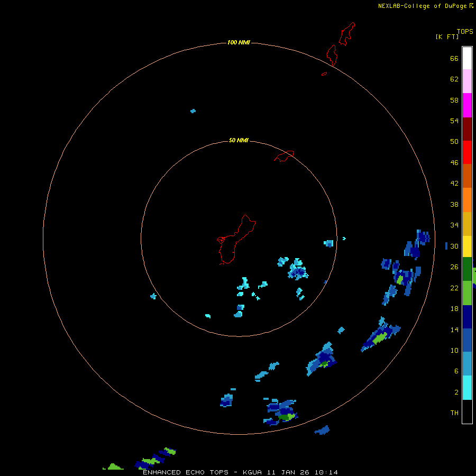This screenshot has width=476, height=476.
Task: Click the "NEXLAB-College of DuPage" credit text
Action: (422, 6)
